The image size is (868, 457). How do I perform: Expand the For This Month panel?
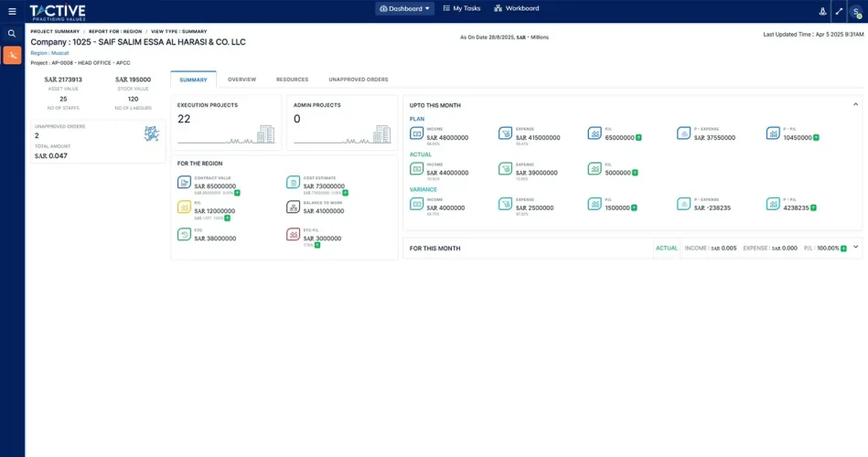coord(856,248)
